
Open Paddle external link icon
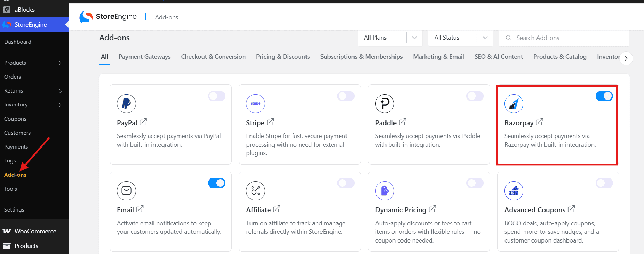tap(403, 122)
